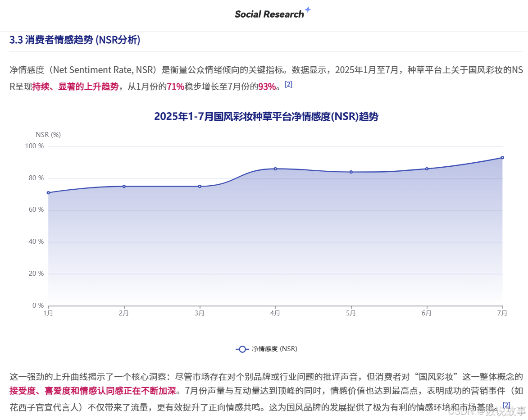Select the April data point on chart
The width and height of the screenshot is (528, 420).
pos(275,169)
